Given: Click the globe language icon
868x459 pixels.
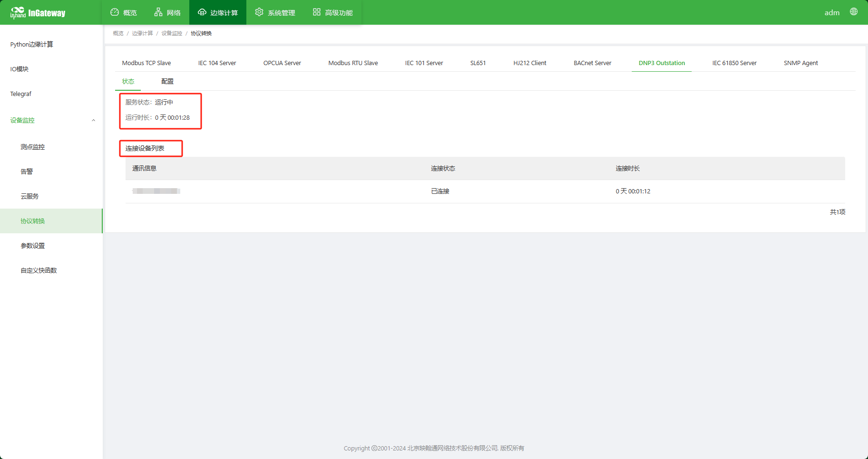Looking at the screenshot, I should point(854,12).
